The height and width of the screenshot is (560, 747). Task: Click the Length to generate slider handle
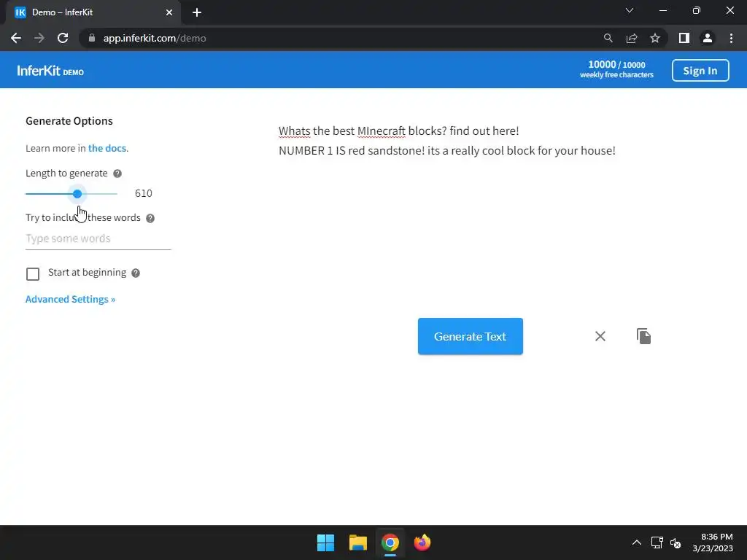pos(77,194)
